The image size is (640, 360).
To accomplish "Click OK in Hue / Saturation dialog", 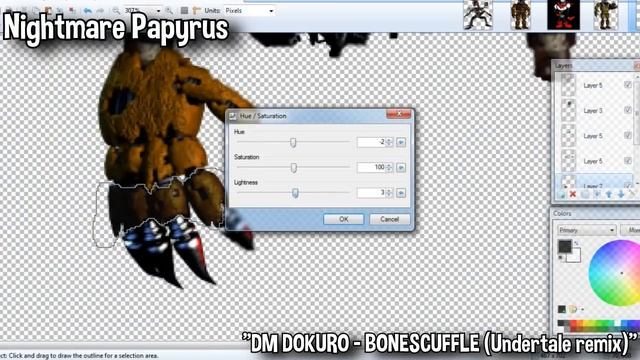I will [344, 219].
